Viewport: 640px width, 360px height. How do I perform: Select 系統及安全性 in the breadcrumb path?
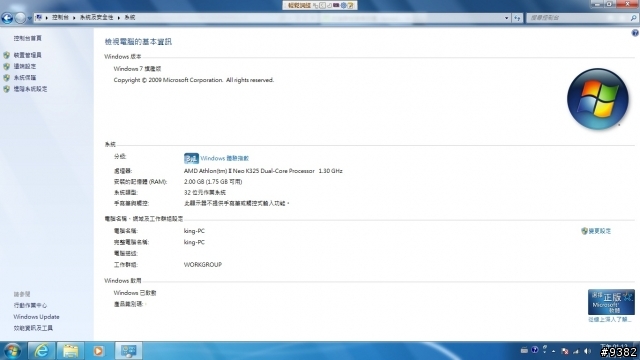pyautogui.click(x=96, y=18)
